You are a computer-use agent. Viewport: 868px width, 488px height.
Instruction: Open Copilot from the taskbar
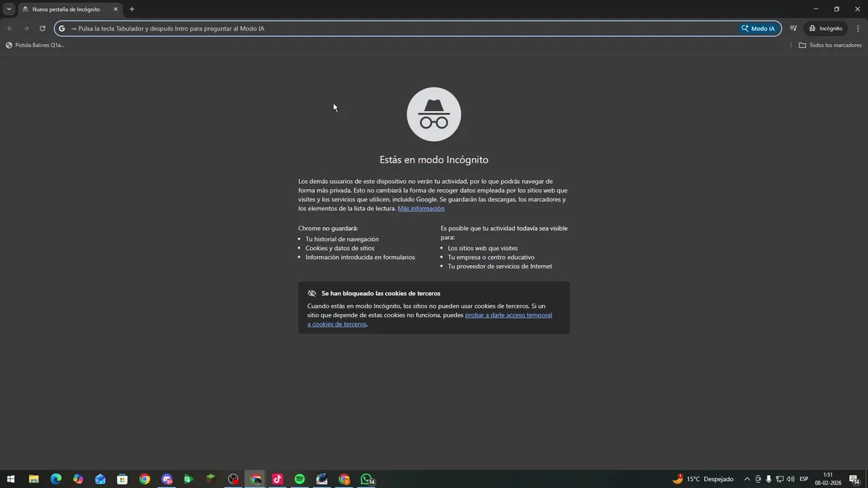click(x=78, y=479)
